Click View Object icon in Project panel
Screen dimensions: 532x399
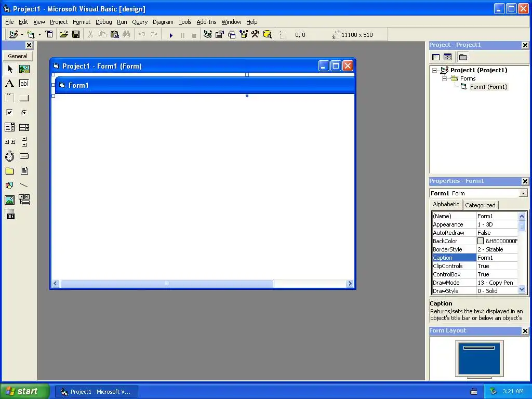coord(447,57)
